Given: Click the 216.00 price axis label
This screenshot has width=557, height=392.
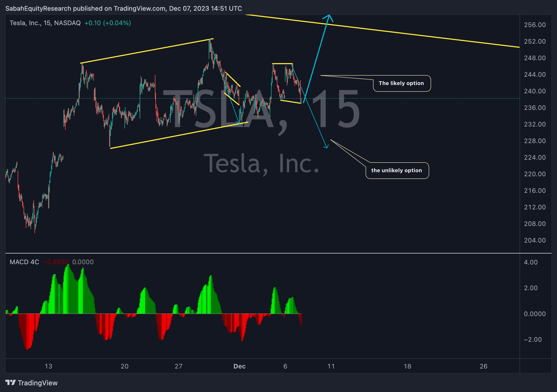Looking at the screenshot, I should [535, 191].
